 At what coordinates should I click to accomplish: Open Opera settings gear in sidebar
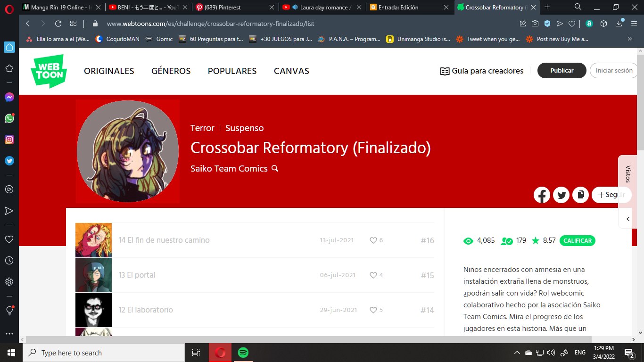tap(9, 282)
